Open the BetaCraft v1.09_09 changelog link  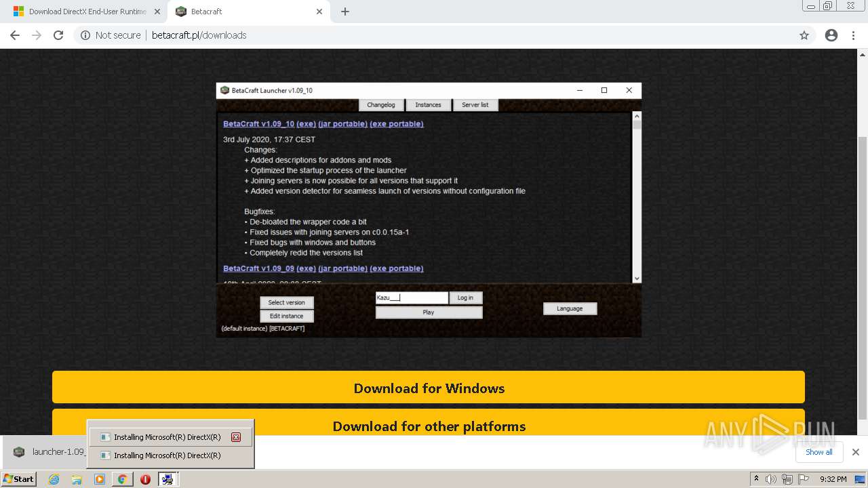259,268
